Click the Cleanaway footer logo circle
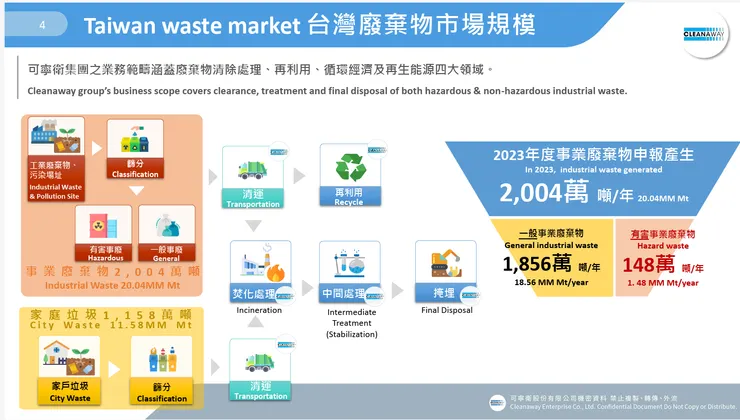 497,403
